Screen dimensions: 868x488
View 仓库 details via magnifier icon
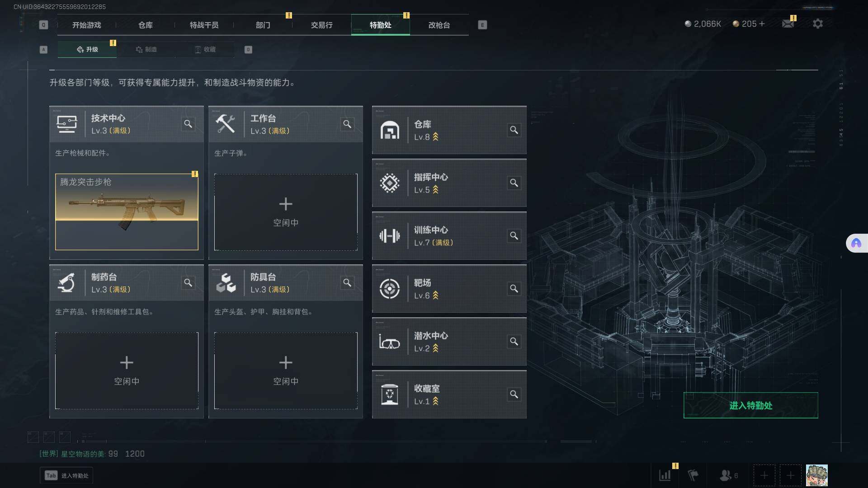pyautogui.click(x=514, y=130)
